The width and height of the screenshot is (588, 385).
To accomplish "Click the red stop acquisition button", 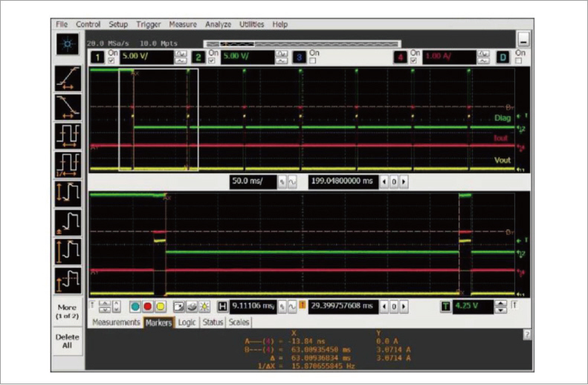I will tap(147, 306).
